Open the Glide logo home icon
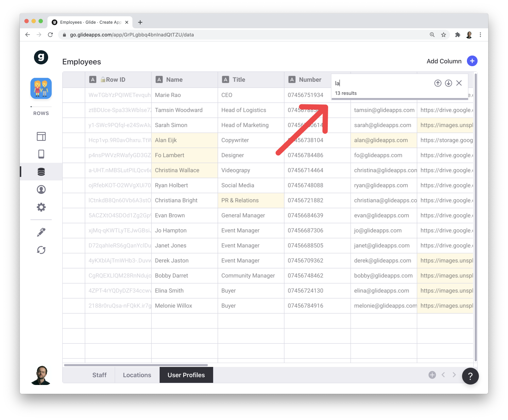The image size is (508, 420). pyautogui.click(x=41, y=57)
